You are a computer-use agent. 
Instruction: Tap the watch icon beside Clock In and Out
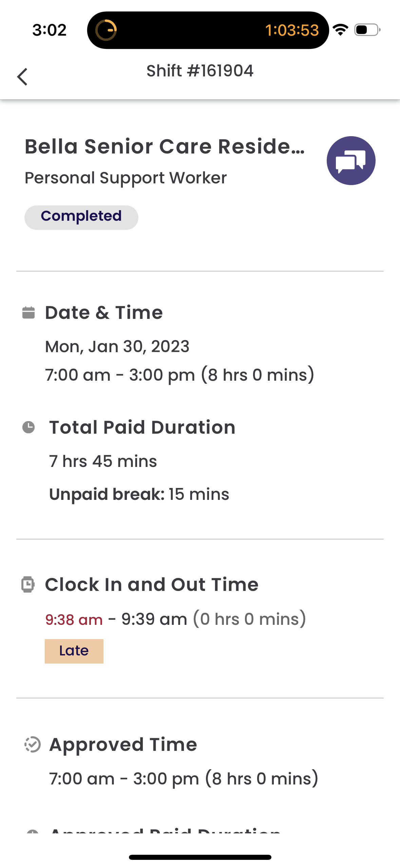click(x=28, y=584)
